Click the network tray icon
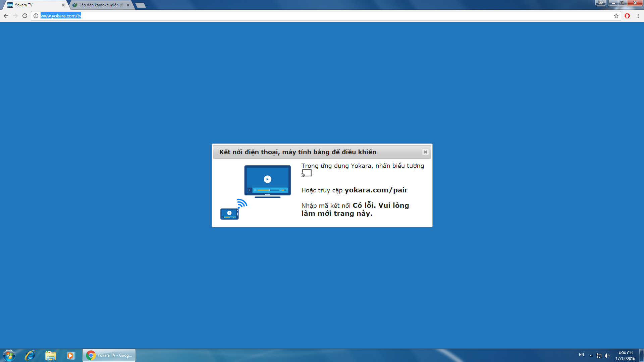644x362 pixels. (599, 356)
